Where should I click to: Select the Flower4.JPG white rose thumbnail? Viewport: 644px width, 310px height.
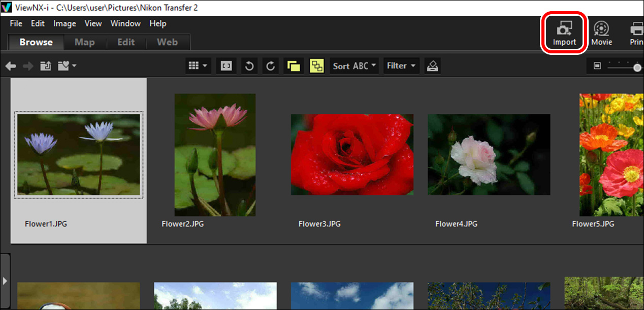pyautogui.click(x=489, y=154)
